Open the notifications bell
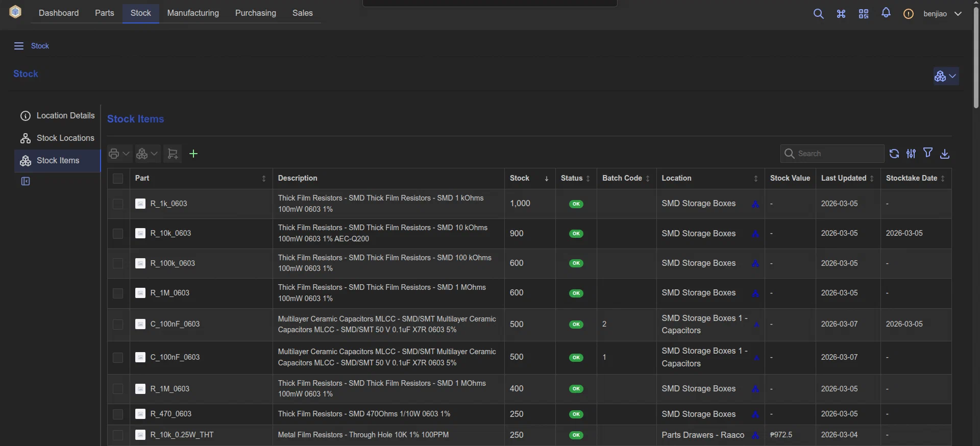The image size is (980, 446). point(886,13)
